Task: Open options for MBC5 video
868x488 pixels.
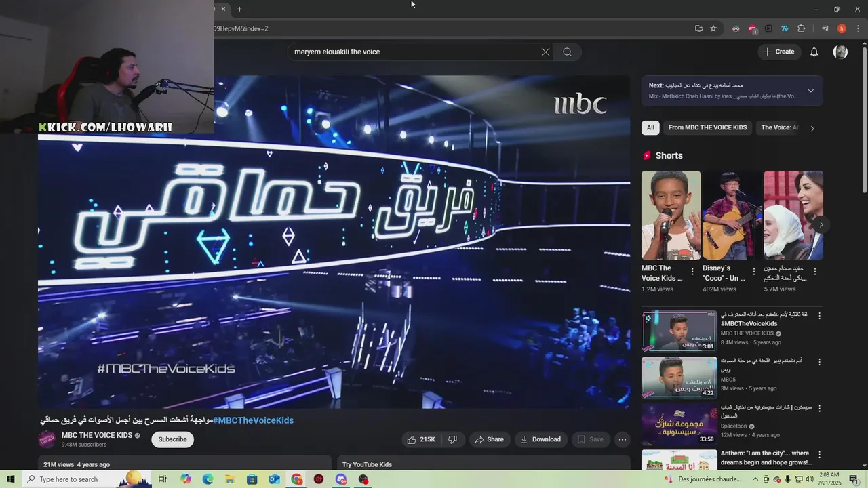Action: 819,362
